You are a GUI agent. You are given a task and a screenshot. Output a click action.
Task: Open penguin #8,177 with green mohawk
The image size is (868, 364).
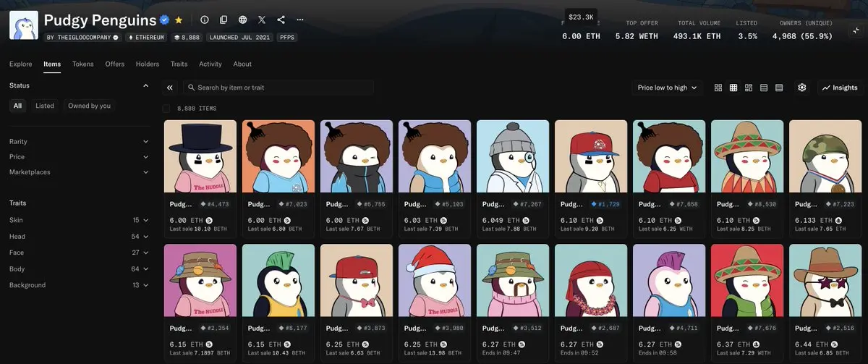[x=278, y=303]
